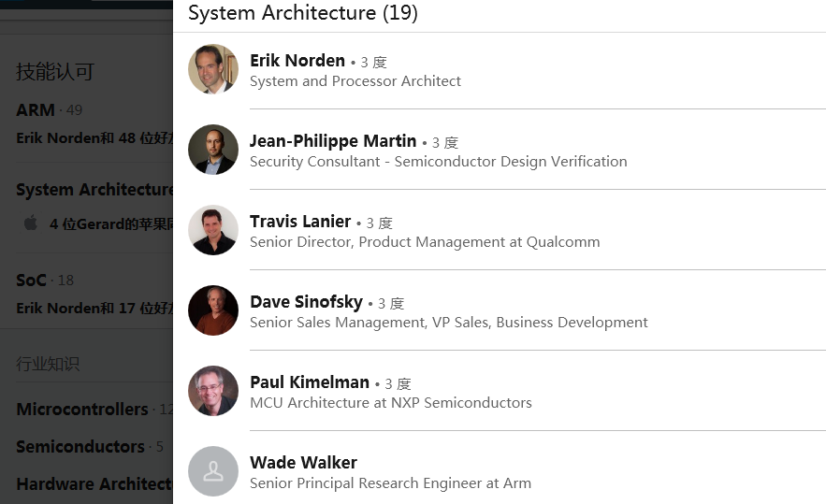Screen dimensions: 826x504
Task: Click the Apple logo icon
Action: pyautogui.click(x=31, y=223)
